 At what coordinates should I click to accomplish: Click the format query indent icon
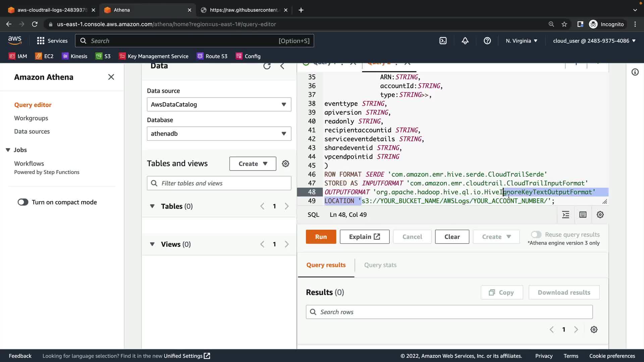tap(566, 215)
